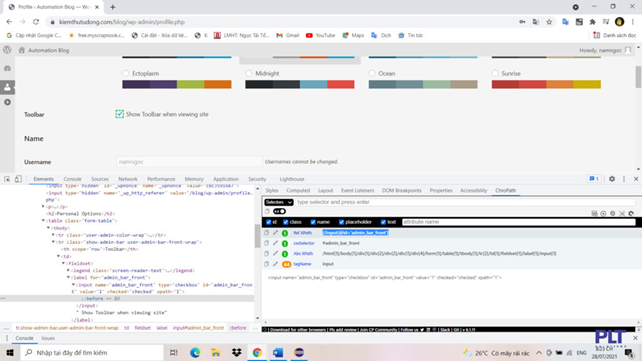The height and width of the screenshot is (361, 642).
Task: Select the Ectoplasm color scheme
Action: point(126,73)
